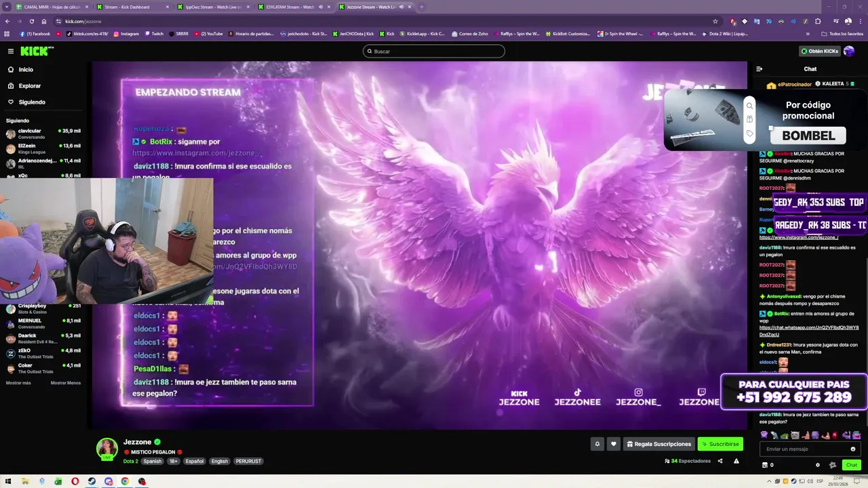
Task: Click the green Suscribirse button
Action: pos(720,444)
